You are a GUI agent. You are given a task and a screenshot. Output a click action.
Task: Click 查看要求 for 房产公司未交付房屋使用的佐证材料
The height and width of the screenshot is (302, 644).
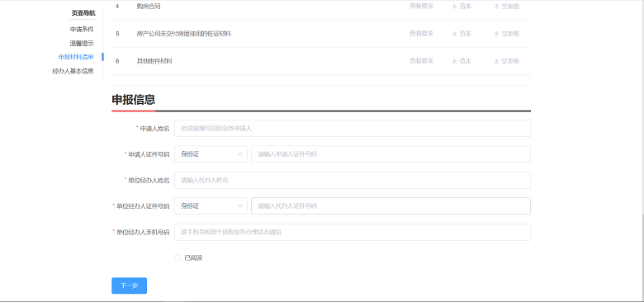(x=421, y=34)
